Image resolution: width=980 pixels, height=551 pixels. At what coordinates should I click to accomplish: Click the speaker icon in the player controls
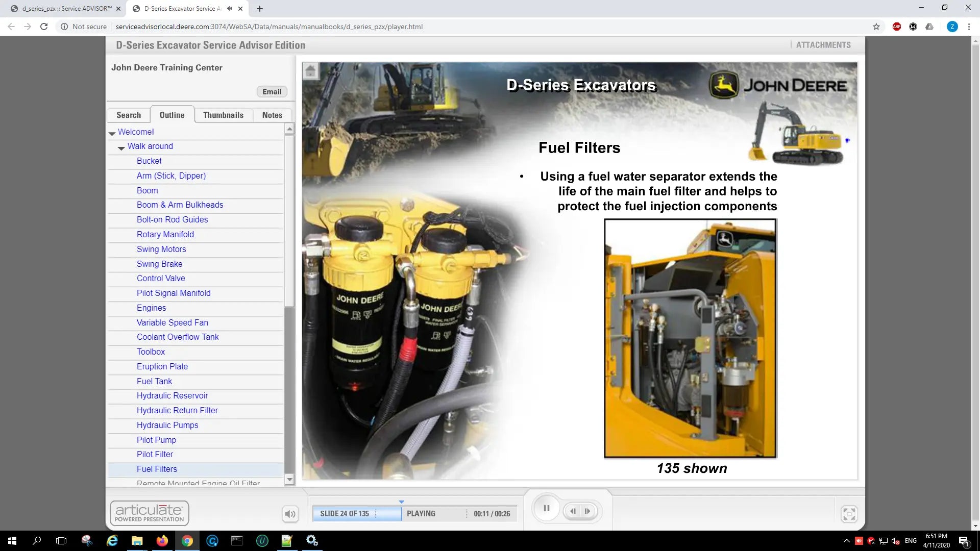[x=290, y=514]
